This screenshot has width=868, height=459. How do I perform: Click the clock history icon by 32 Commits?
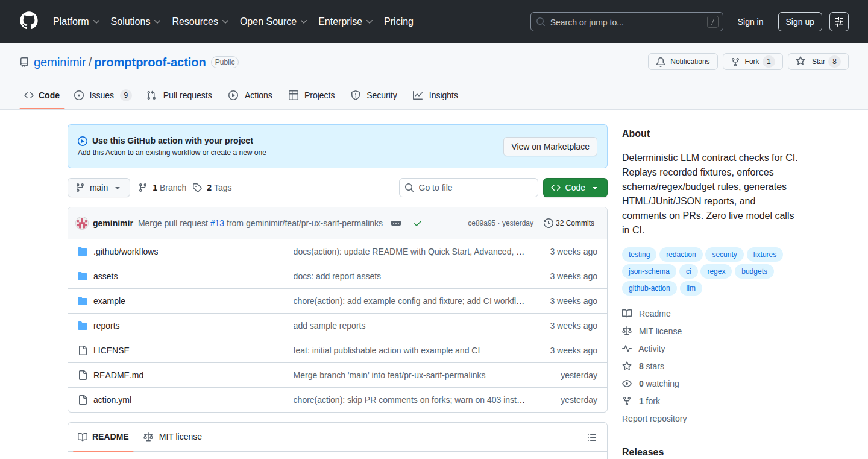pos(548,223)
